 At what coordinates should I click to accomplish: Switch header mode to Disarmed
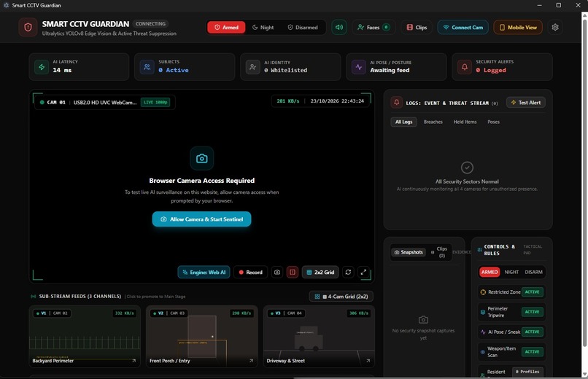pos(303,28)
